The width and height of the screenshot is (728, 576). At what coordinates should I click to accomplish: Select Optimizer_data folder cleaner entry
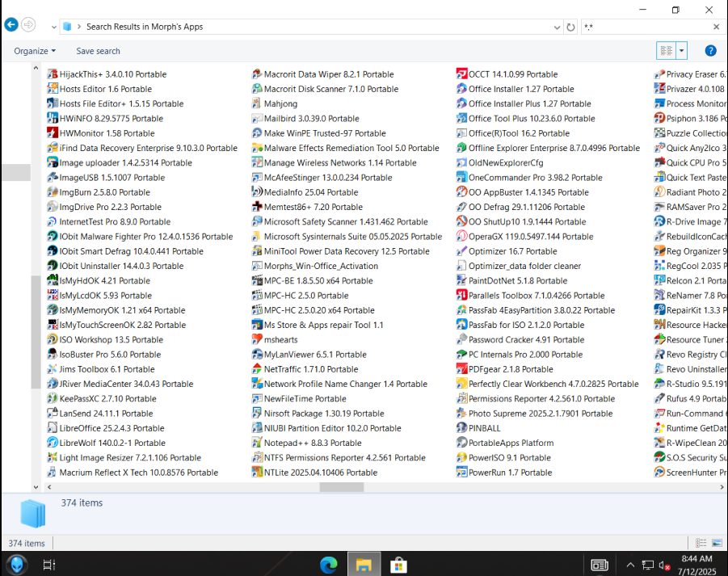coord(519,266)
